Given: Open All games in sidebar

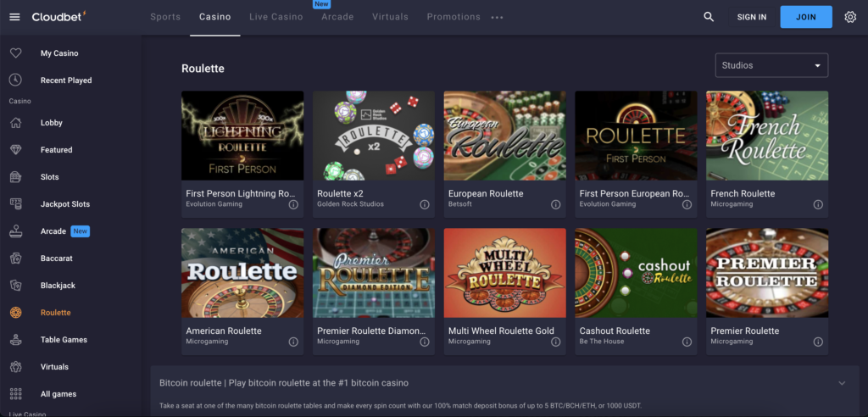Looking at the screenshot, I should point(58,394).
